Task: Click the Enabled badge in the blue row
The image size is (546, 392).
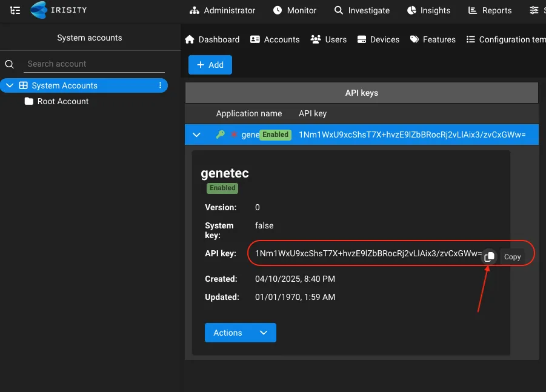Action: coord(276,135)
